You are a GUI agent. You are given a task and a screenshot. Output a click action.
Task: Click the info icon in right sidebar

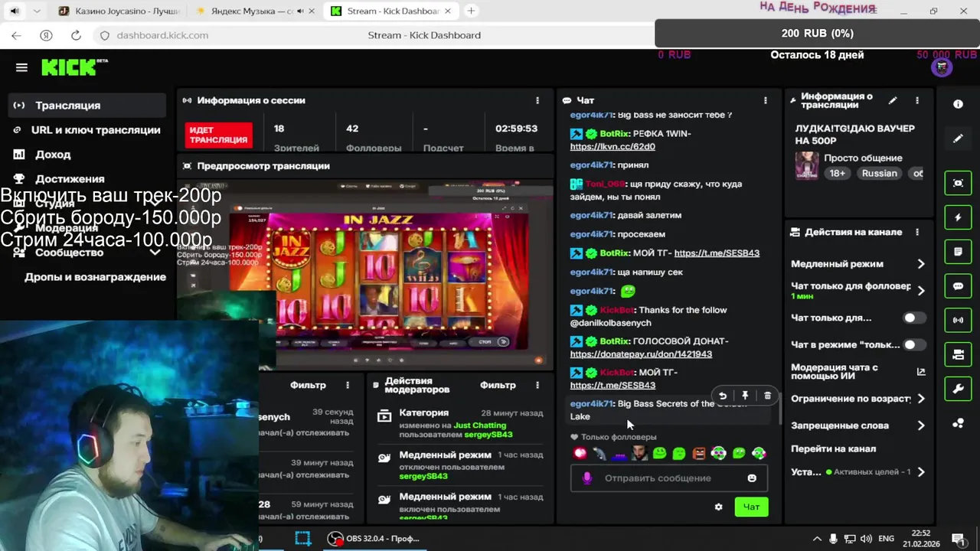coord(958,104)
